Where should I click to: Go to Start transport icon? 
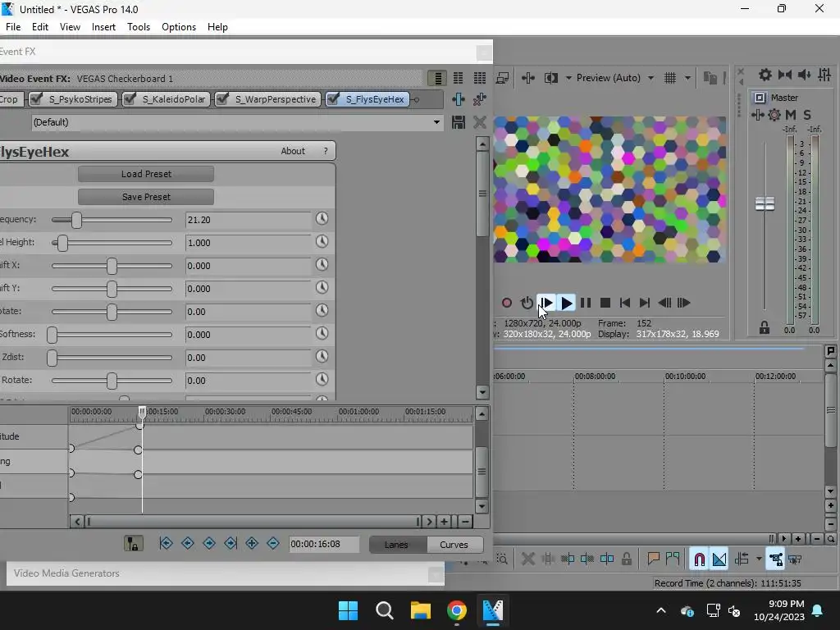[624, 303]
